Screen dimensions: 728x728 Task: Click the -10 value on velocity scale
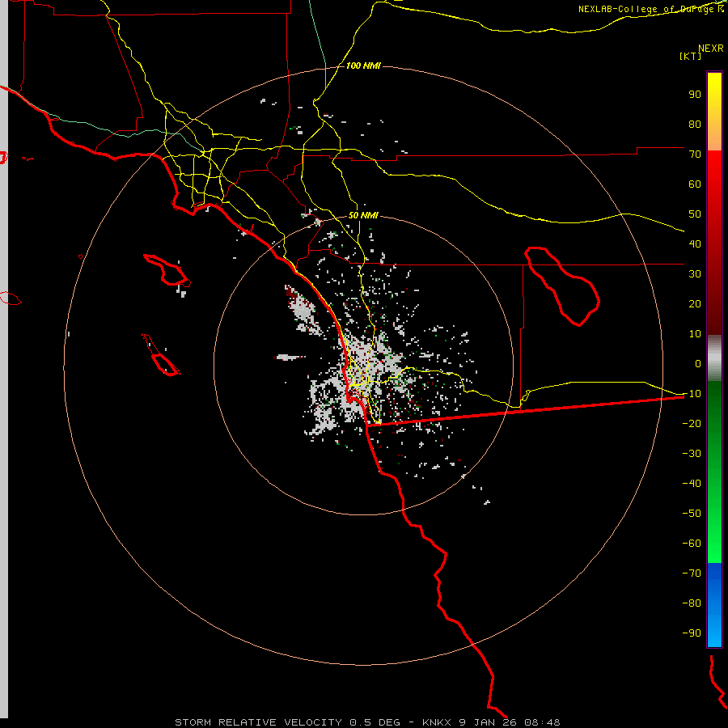click(x=692, y=394)
